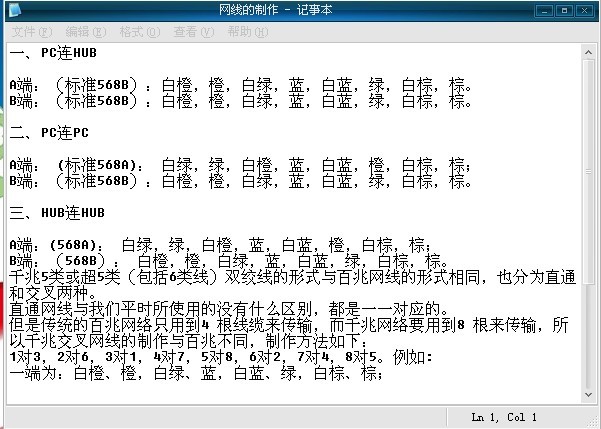Open the 文件 (File) menu
This screenshot has width=601, height=429.
(30, 31)
